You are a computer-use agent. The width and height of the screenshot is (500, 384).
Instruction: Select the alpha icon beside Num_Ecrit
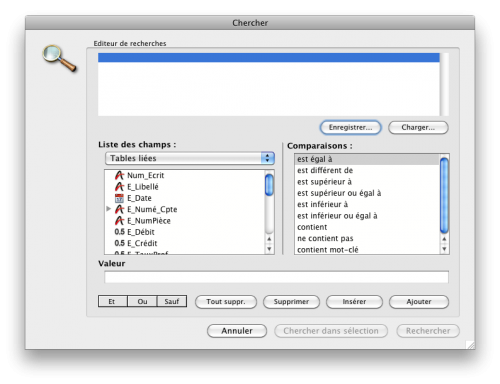tap(119, 175)
